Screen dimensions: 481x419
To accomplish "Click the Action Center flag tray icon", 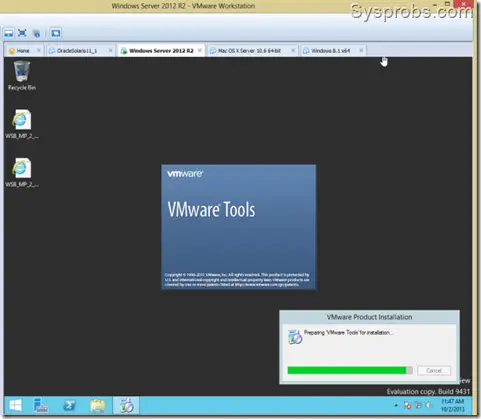I will [x=407, y=405].
